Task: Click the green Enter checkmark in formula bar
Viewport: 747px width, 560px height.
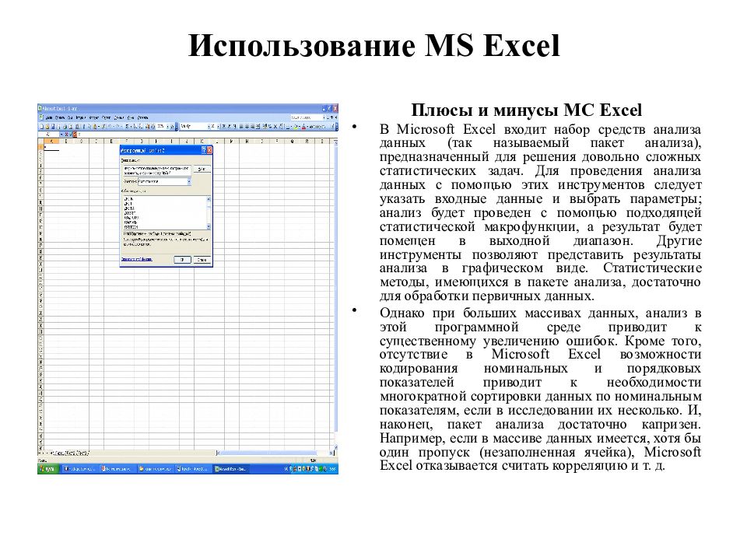Action: tap(71, 135)
